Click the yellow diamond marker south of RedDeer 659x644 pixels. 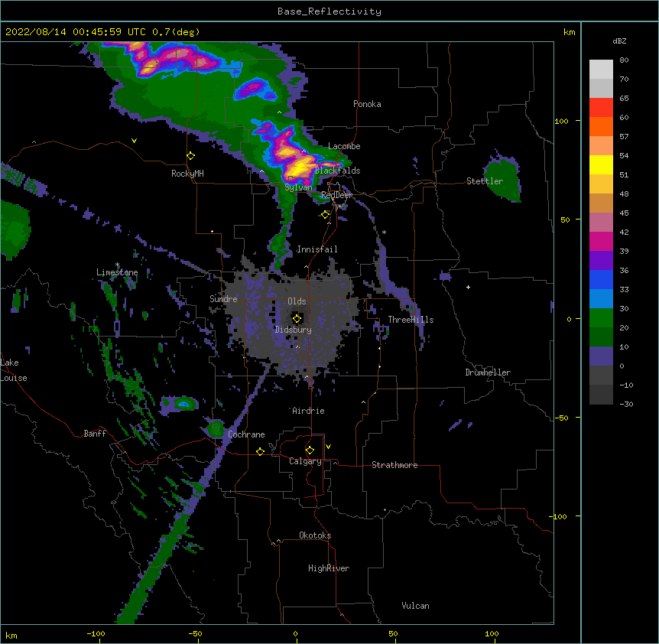point(325,215)
